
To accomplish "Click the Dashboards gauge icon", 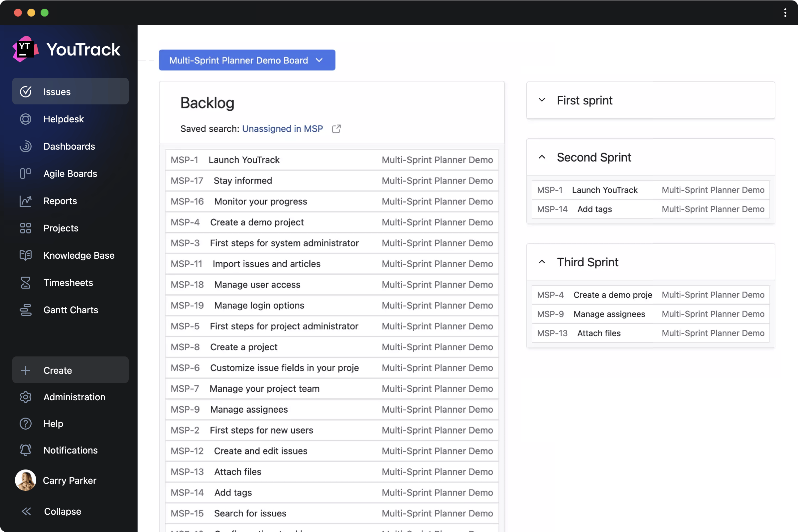I will pos(26,146).
